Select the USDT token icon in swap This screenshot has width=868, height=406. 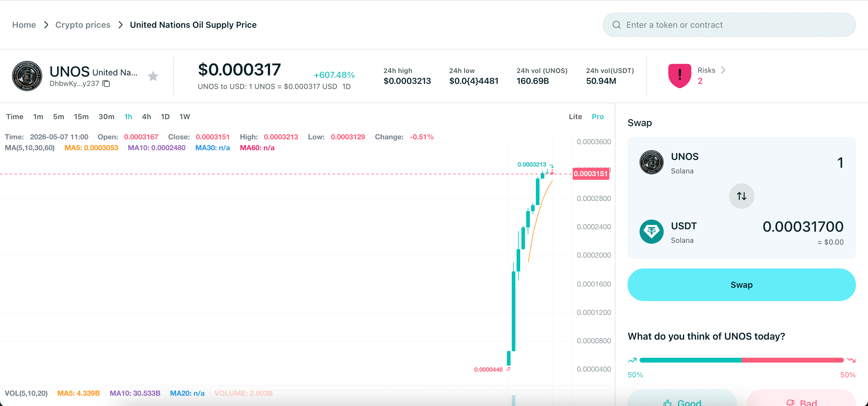point(651,232)
